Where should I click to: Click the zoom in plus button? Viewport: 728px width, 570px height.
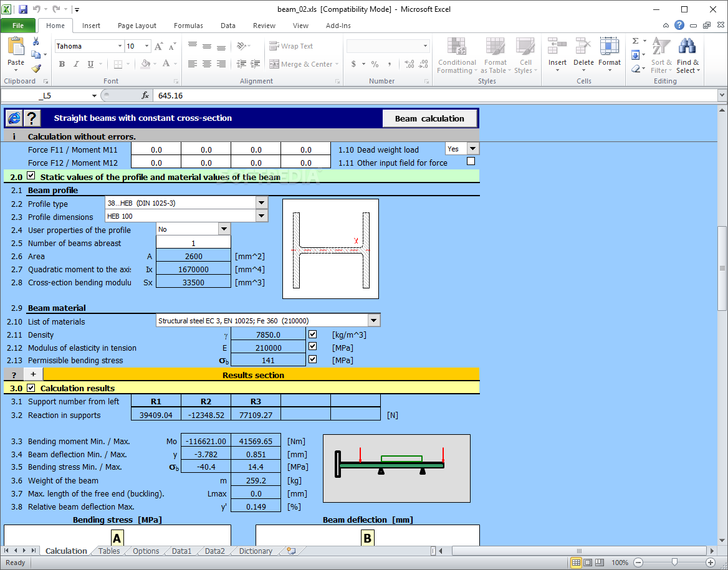point(711,563)
